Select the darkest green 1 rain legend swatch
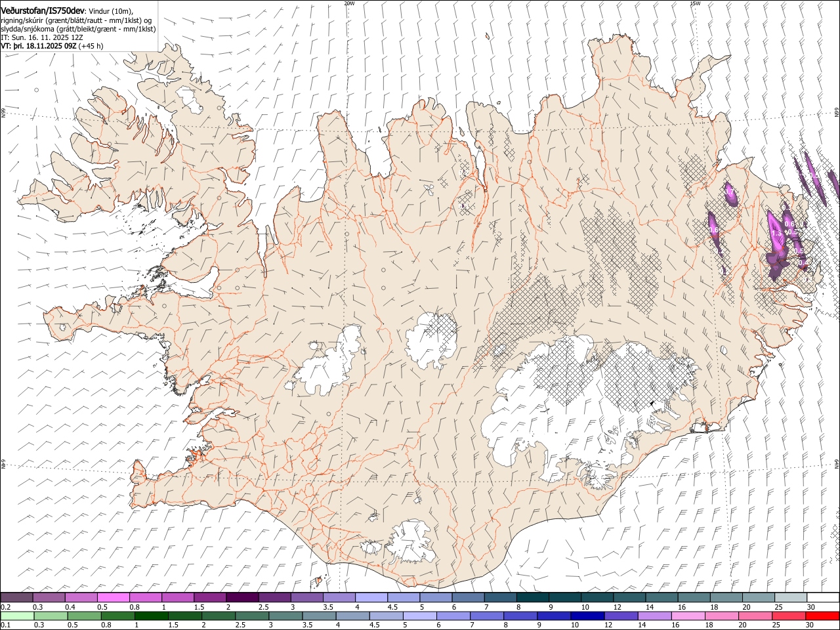The width and height of the screenshot is (840, 630). (151, 616)
